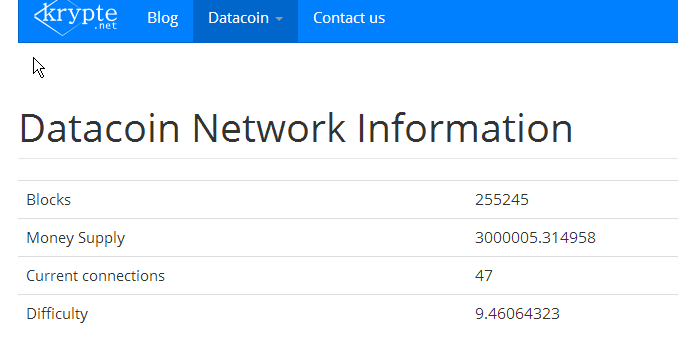
Task: Select money supply value 3000005.314958
Action: [535, 238]
